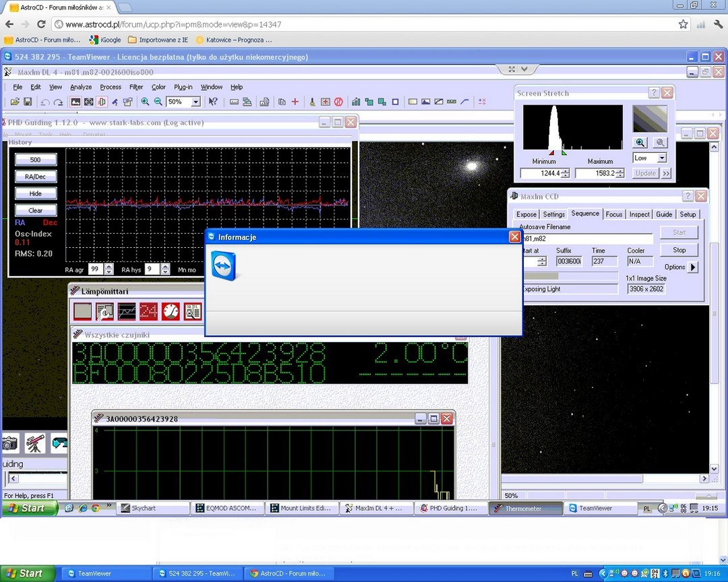The height and width of the screenshot is (582, 728).
Task: Click the Redo arrow in MaxIm DL toolbar
Action: (58, 102)
